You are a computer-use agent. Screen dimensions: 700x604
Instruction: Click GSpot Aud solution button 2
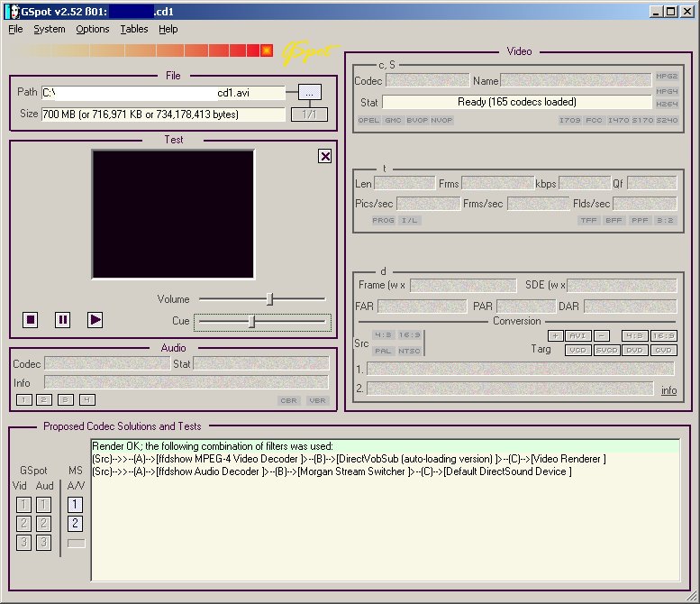tap(43, 524)
